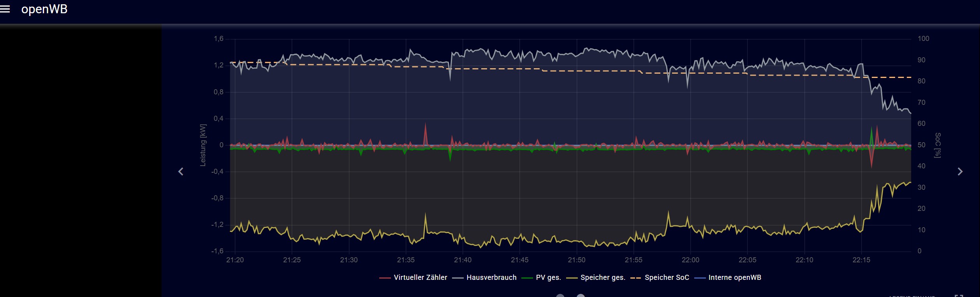Screen dimensions: 980x297
Task: Toggle Interne openWB legend entry
Action: 734,278
